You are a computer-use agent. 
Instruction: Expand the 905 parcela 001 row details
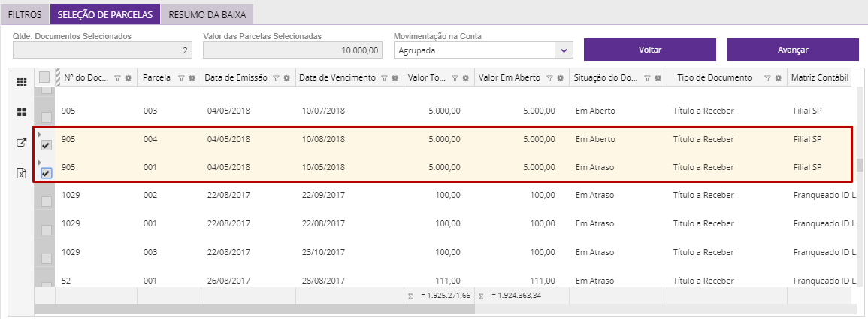pos(39,162)
